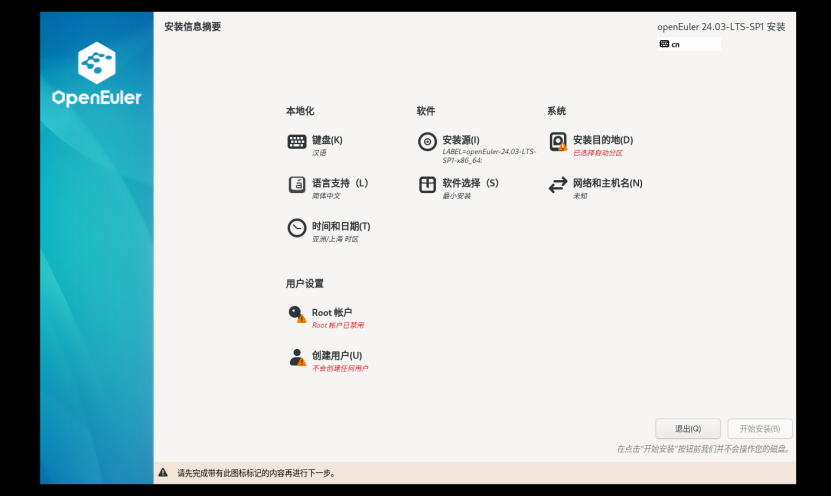This screenshot has height=496, width=831.
Task: Open the language support icon
Action: click(297, 184)
